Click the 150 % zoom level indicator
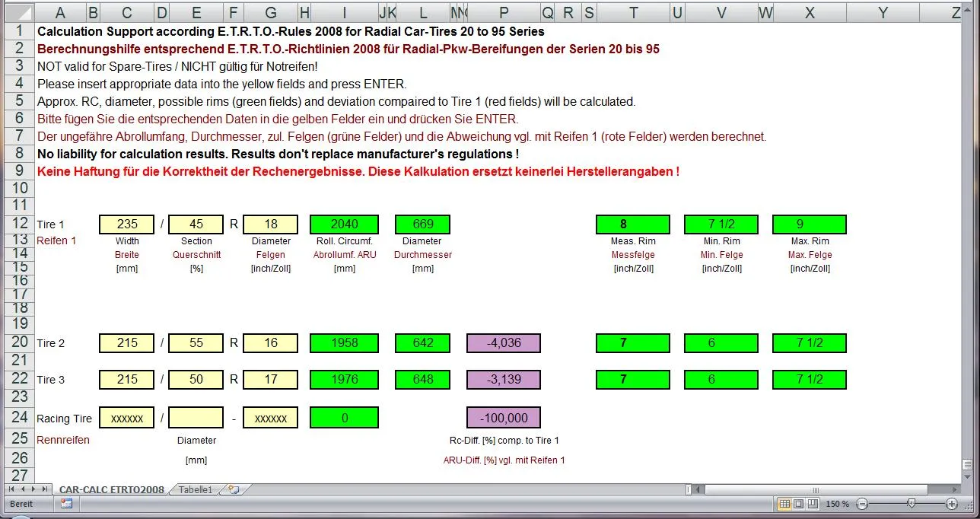The width and height of the screenshot is (980, 519). tap(837, 504)
